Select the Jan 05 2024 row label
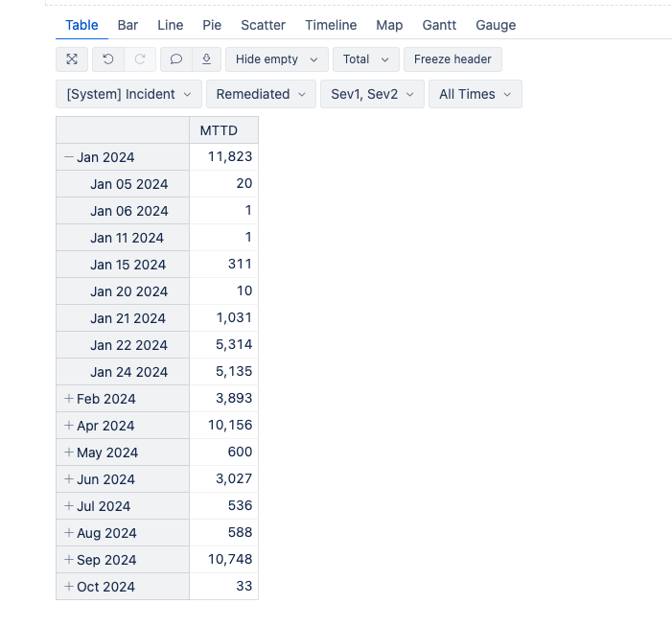Viewport: 672px width, 627px height. click(x=129, y=184)
